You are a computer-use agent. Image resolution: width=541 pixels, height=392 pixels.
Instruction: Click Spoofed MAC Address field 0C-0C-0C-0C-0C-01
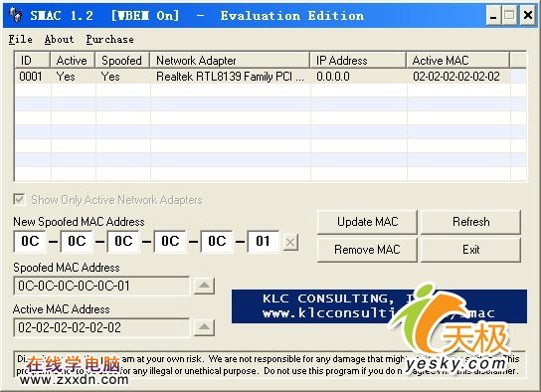(x=101, y=286)
